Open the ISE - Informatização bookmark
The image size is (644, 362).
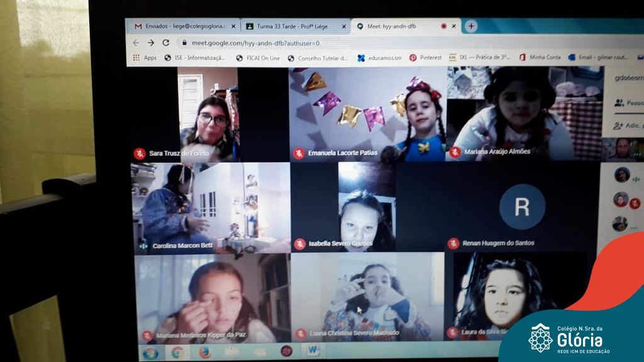coord(195,58)
